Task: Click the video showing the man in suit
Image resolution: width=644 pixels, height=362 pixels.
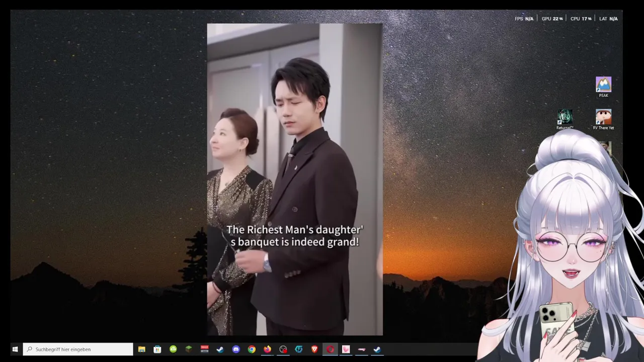Action: pos(295,179)
